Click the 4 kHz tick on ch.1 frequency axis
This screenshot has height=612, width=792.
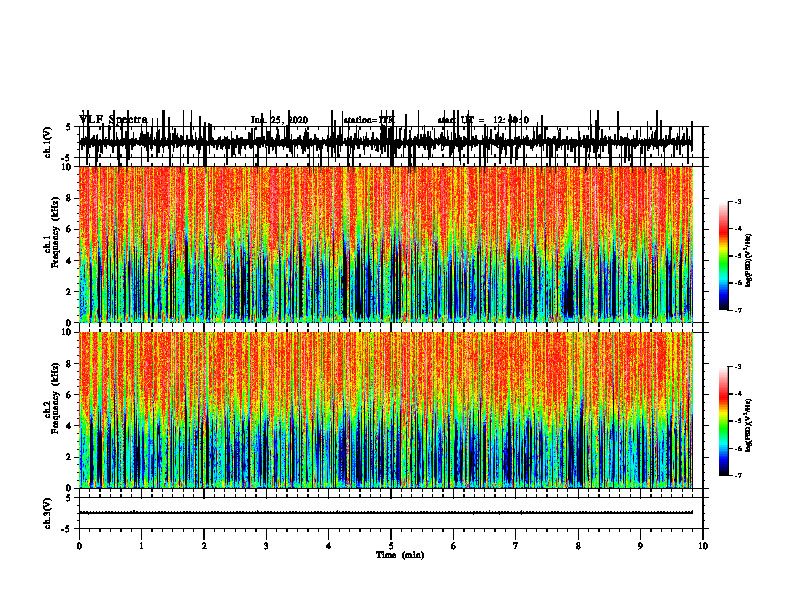coord(70,261)
